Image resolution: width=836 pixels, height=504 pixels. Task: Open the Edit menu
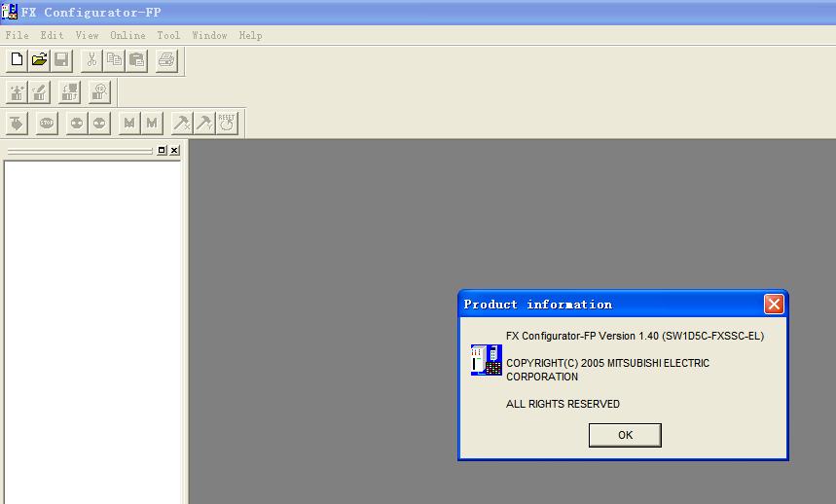click(x=52, y=35)
